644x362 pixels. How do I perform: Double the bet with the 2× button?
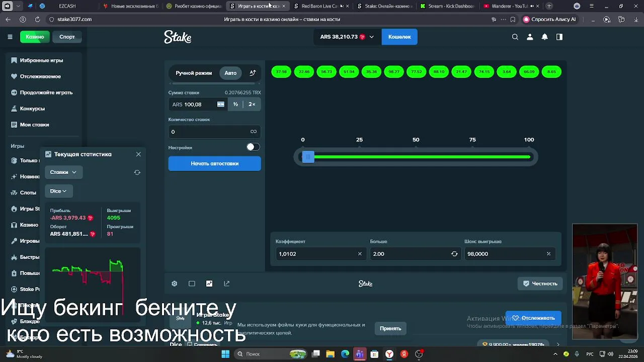tap(252, 104)
